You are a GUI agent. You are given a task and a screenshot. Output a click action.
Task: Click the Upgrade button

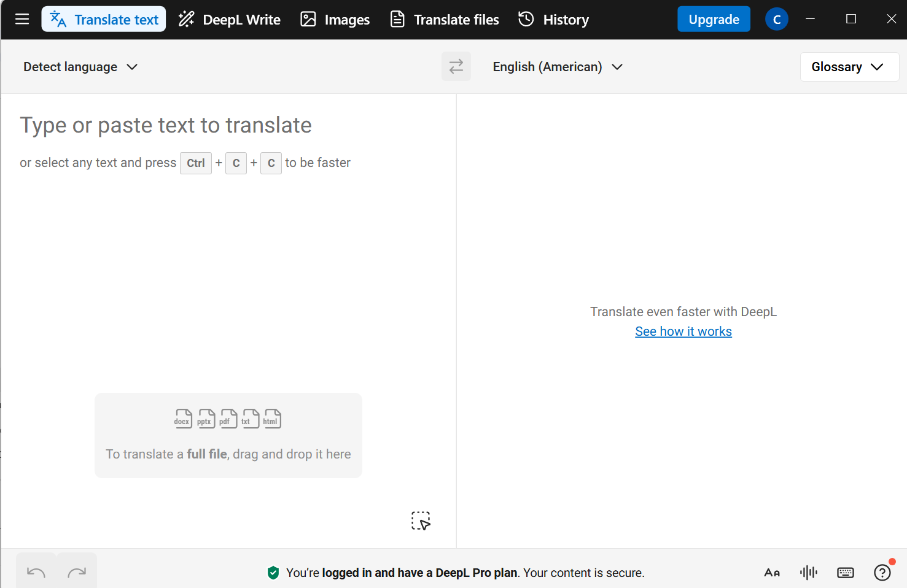pyautogui.click(x=714, y=19)
